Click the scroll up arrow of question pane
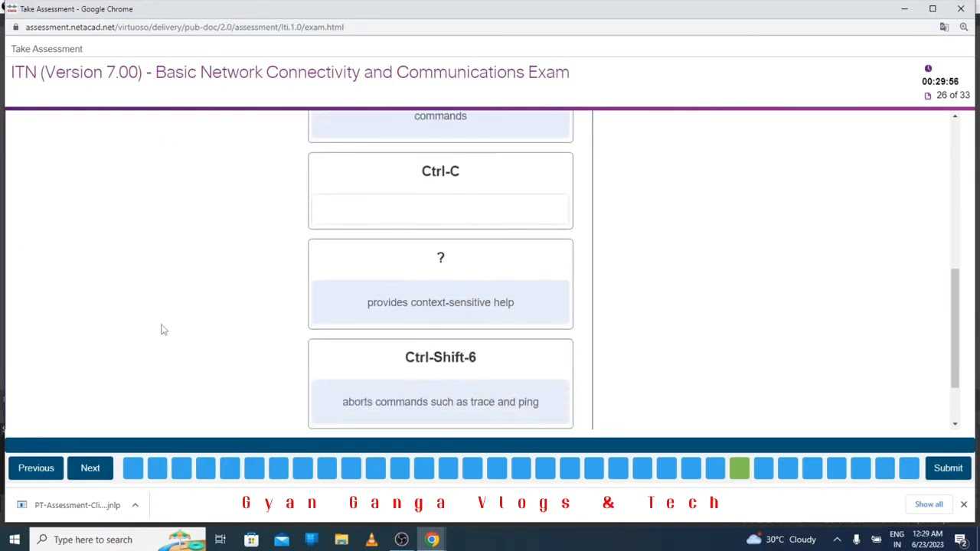Image resolution: width=980 pixels, height=551 pixels. pos(955,116)
